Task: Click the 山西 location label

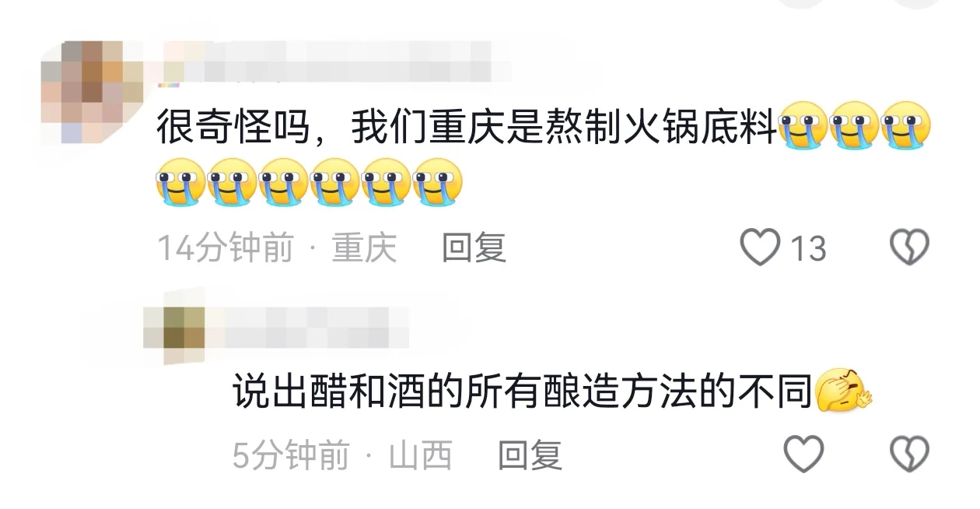Action: (421, 455)
